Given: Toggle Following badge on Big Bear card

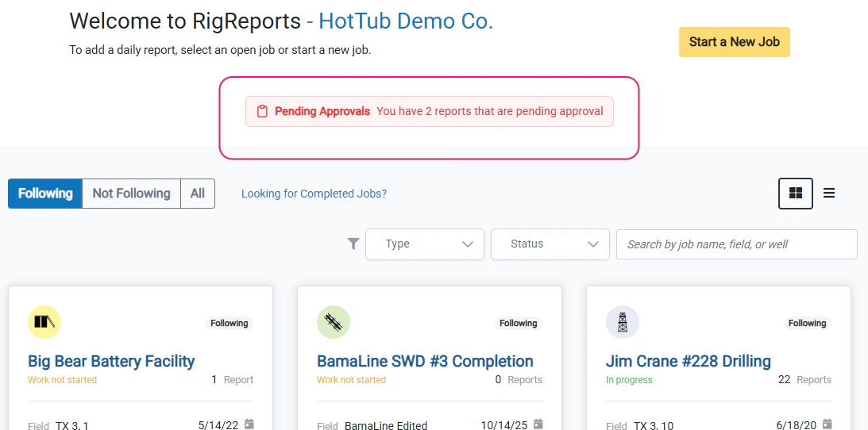Looking at the screenshot, I should pos(230,324).
